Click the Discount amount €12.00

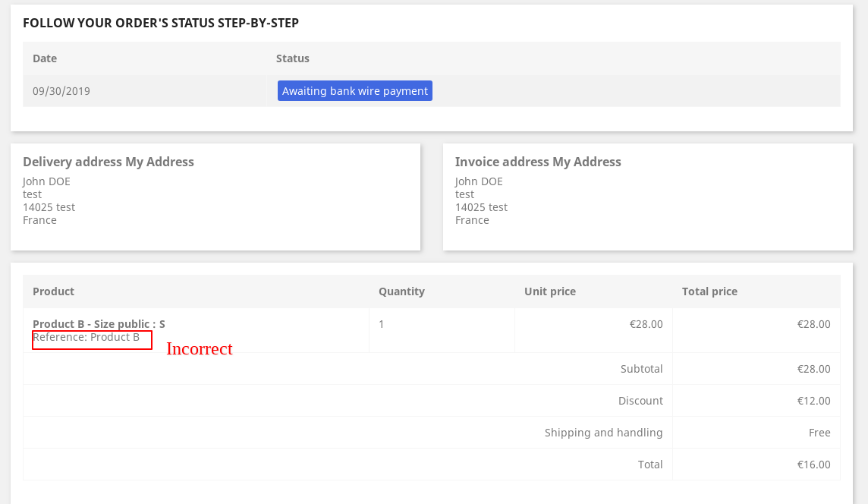pyautogui.click(x=813, y=401)
